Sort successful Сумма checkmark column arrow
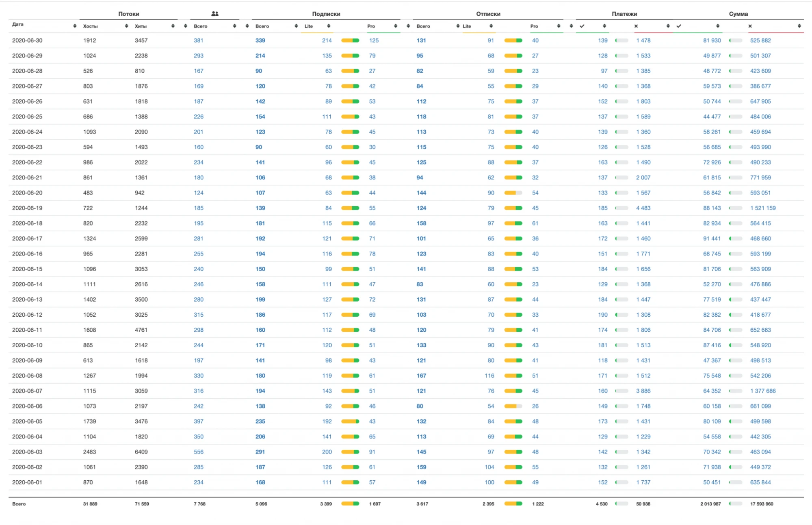Screen dimensions: 812x525 pos(718,26)
